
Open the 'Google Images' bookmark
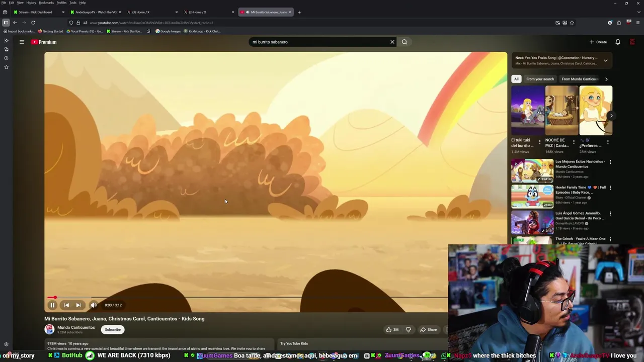tap(168, 31)
